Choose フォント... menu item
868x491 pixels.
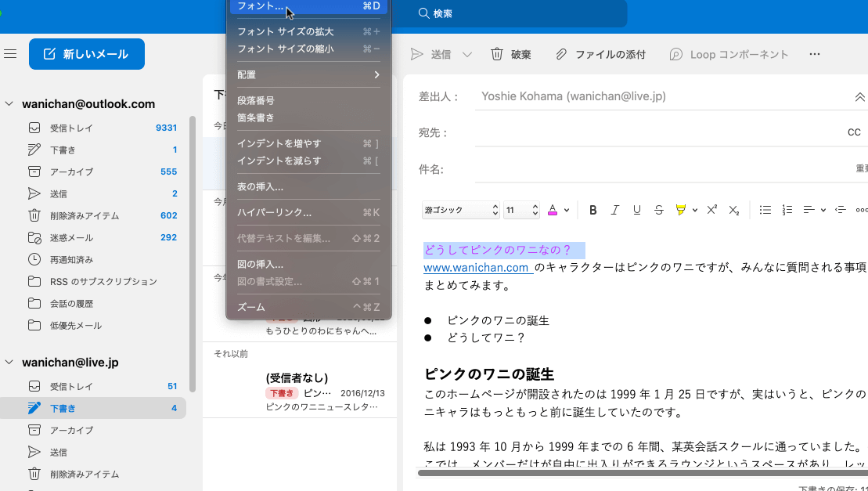pyautogui.click(x=308, y=6)
